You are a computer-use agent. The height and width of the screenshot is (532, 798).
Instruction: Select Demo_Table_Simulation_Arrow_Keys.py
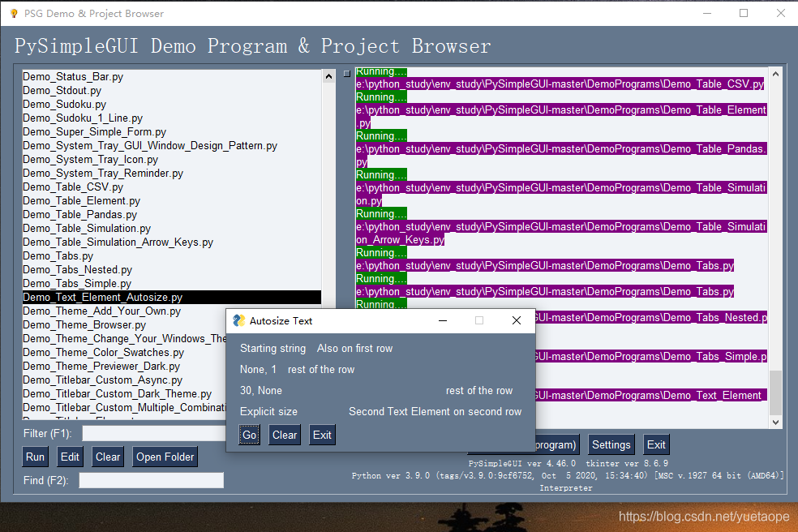171,242
